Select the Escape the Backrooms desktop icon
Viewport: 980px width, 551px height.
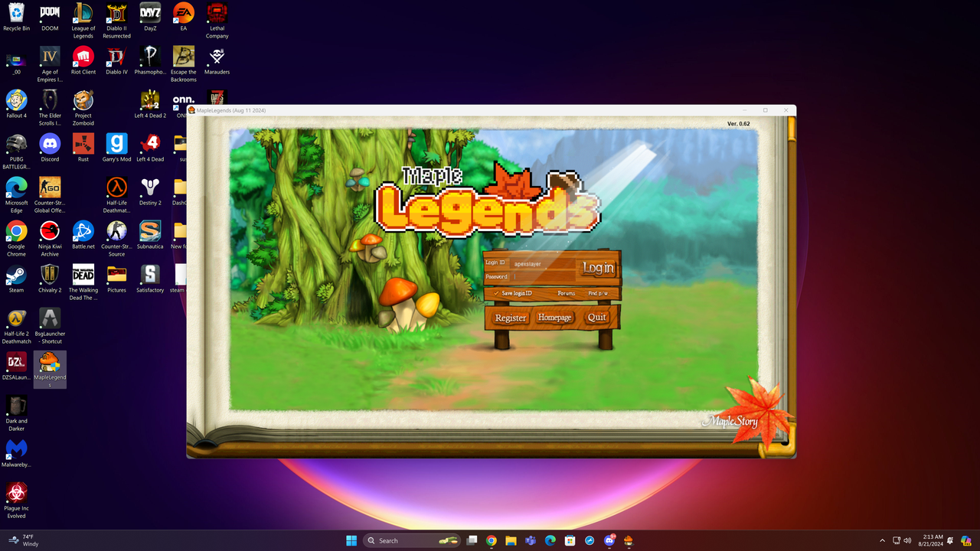(183, 64)
